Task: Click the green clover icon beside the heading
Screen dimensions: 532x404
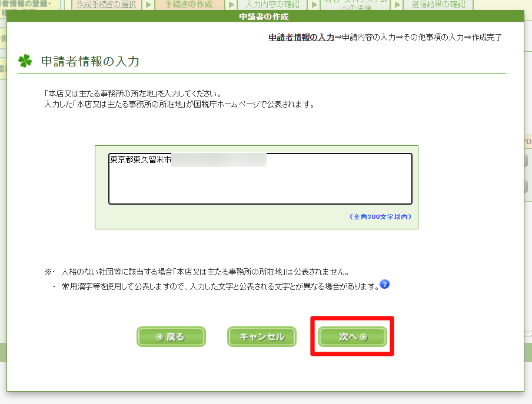Action: pyautogui.click(x=25, y=61)
